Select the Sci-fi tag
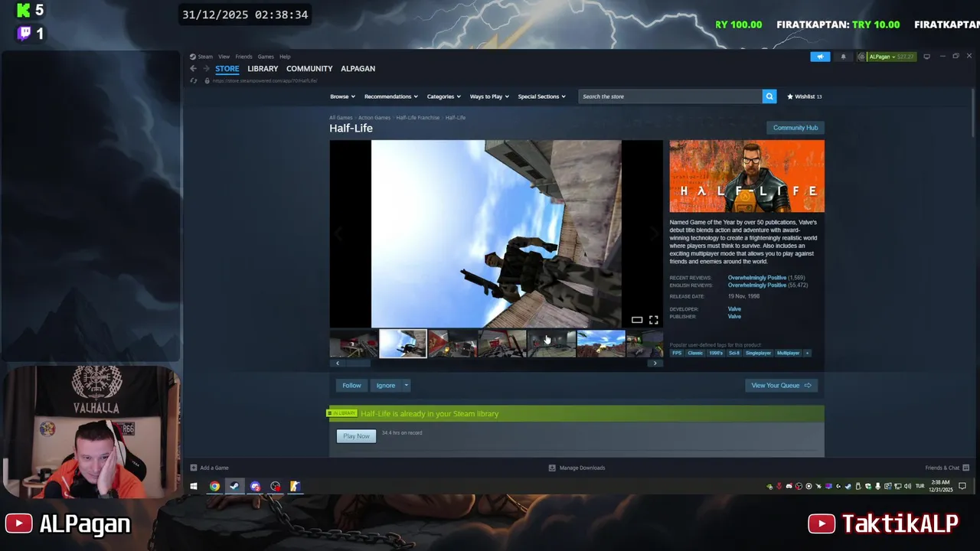 (734, 353)
